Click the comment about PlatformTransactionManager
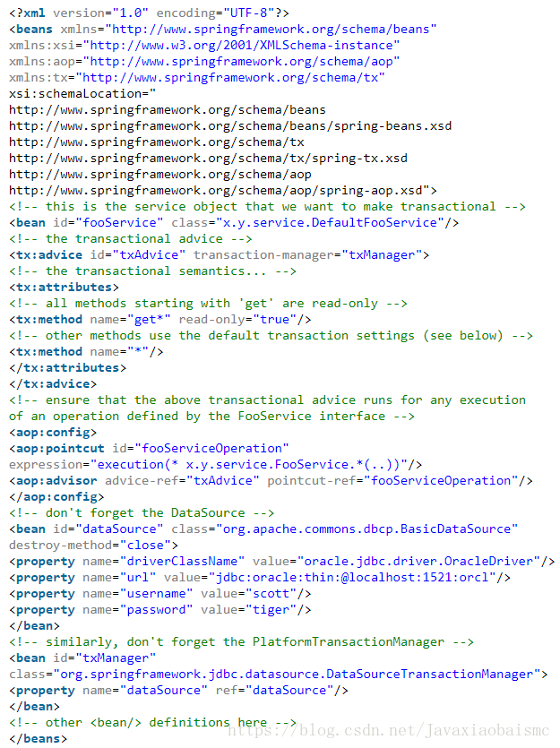This screenshot has height=748, width=560. 241,642
